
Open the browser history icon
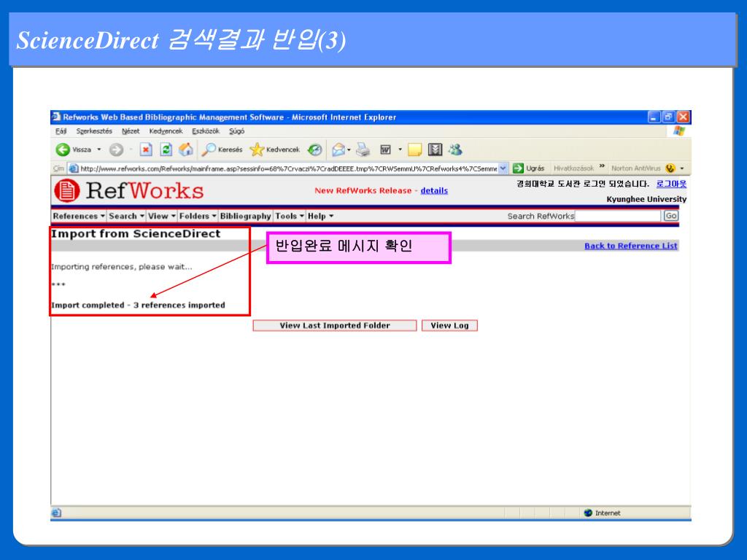[314, 149]
